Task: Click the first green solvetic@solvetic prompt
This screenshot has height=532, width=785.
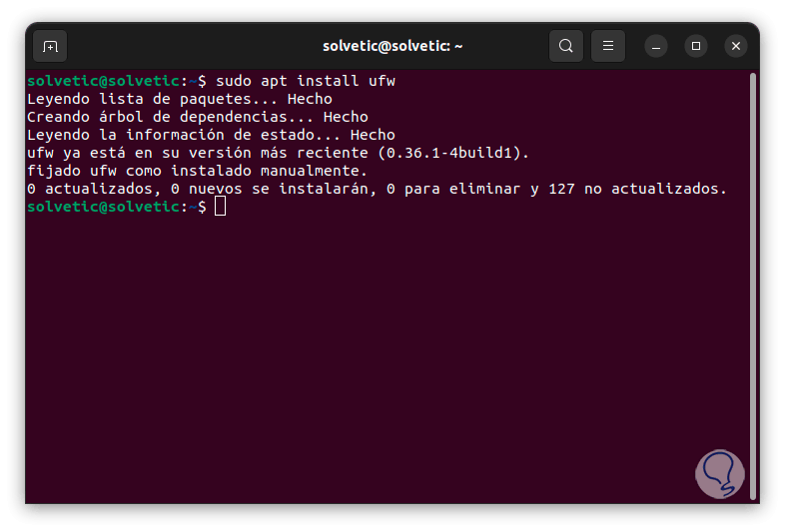Action: click(103, 81)
